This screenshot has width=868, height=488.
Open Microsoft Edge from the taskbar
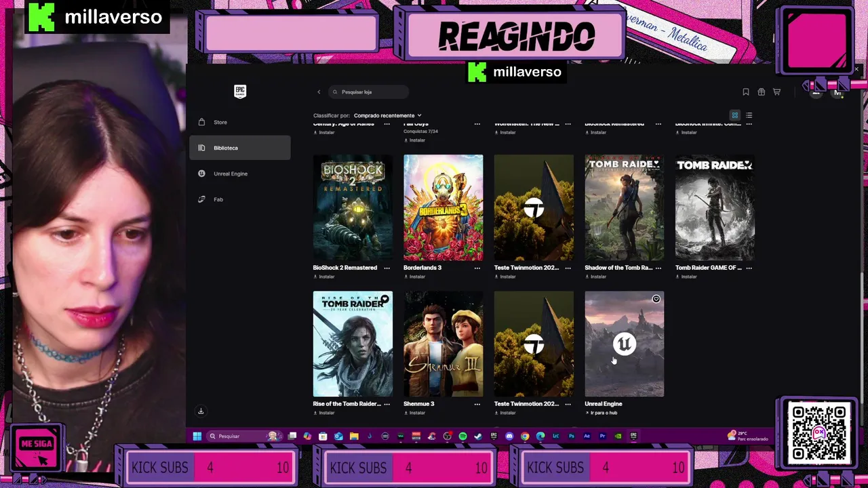tap(540, 436)
